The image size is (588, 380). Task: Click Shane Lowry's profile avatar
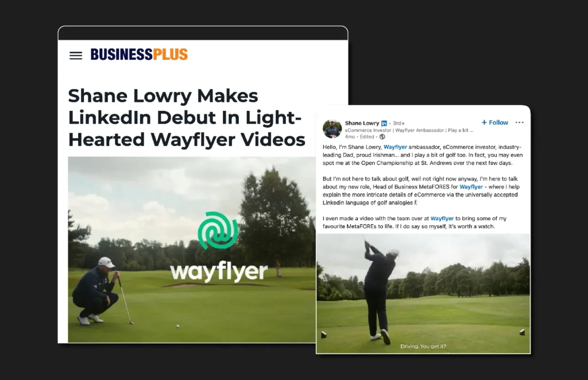point(332,129)
